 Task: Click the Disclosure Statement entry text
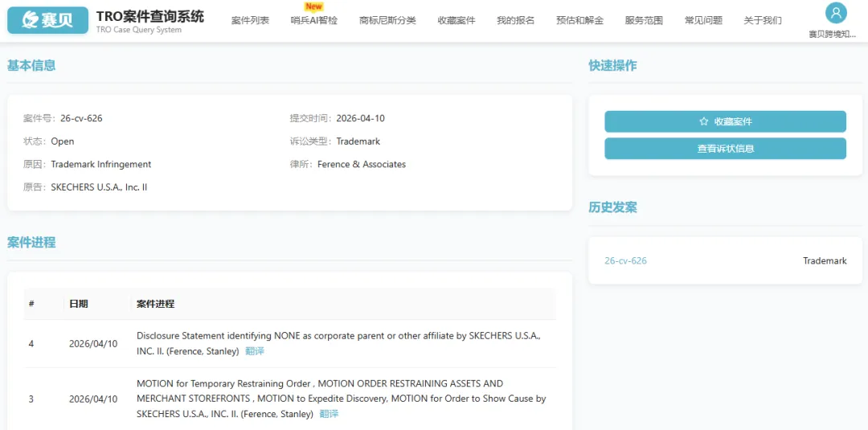click(338, 343)
